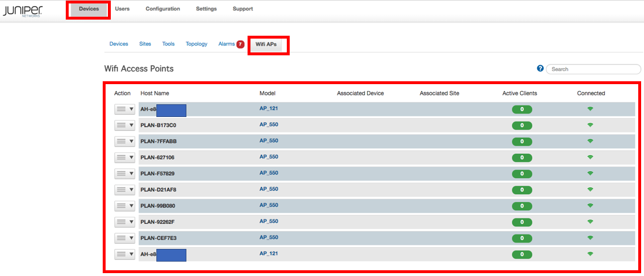The height and width of the screenshot is (276, 644).
Task: Click the AP_550 model link for PLAN-627106
Action: [269, 157]
